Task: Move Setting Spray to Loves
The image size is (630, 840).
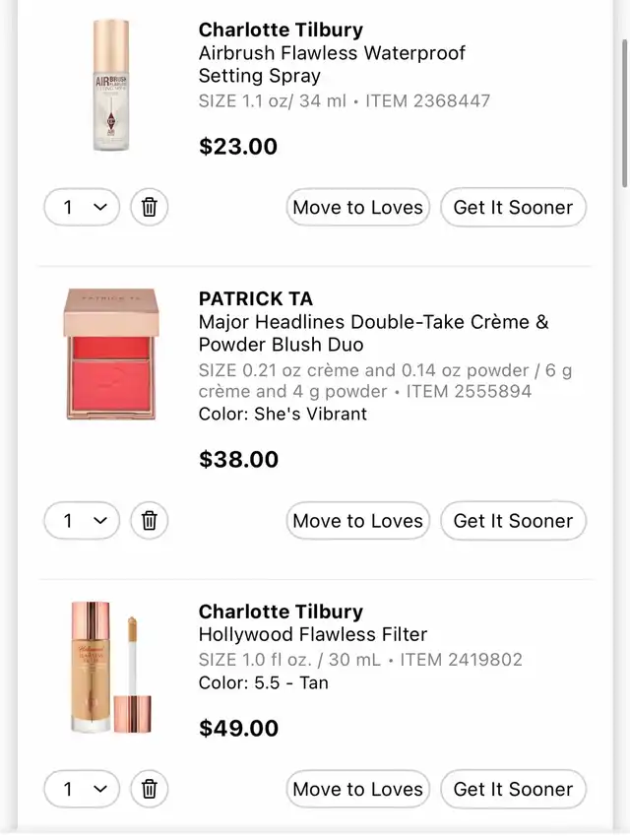Action: tap(358, 207)
